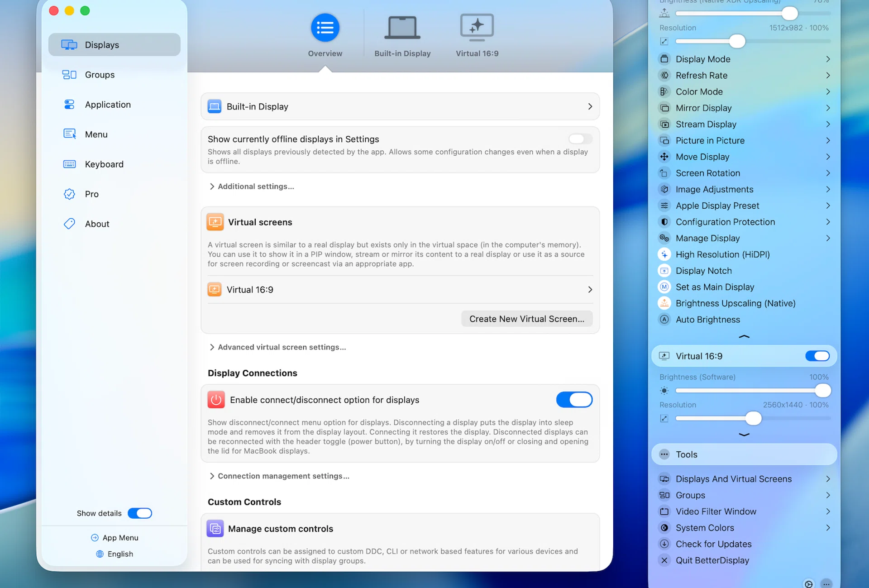Toggle Auto Brightness option
869x588 pixels.
(664, 320)
